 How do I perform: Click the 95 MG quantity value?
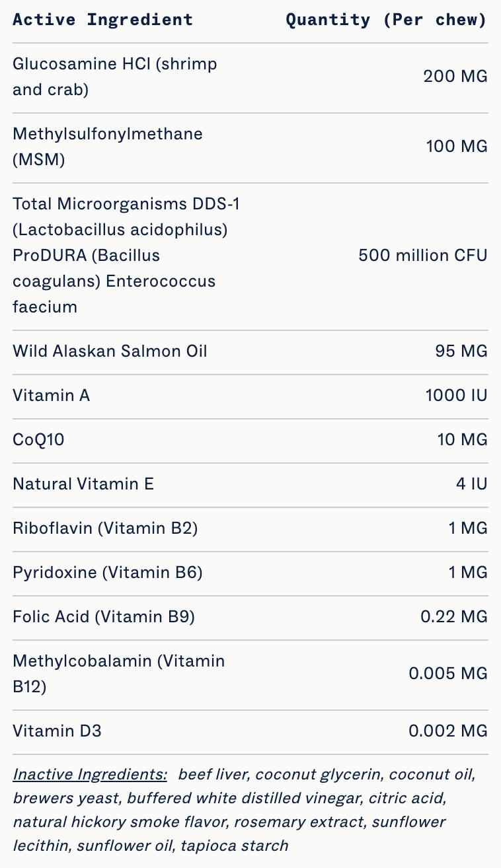click(x=461, y=351)
